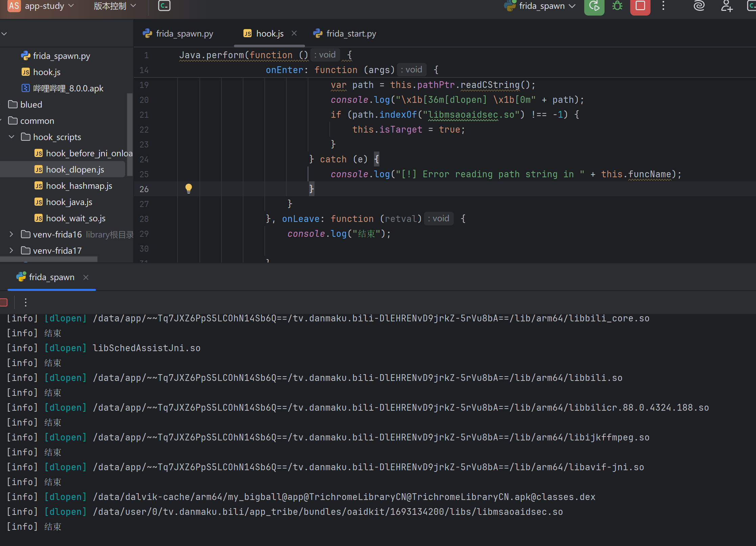Image resolution: width=756 pixels, height=546 pixels.
Task: Open the frida_spawn run configuration dropdown
Action: point(540,6)
